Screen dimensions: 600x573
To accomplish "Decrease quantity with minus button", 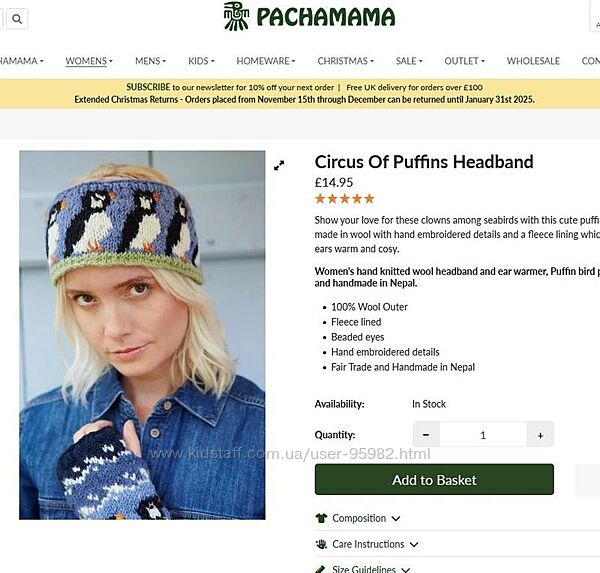I will coord(426,435).
